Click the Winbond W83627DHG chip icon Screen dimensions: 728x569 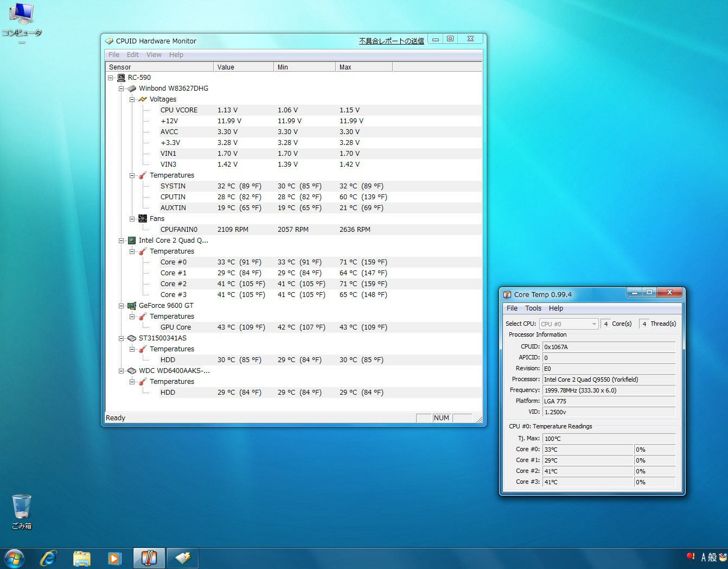pos(132,88)
